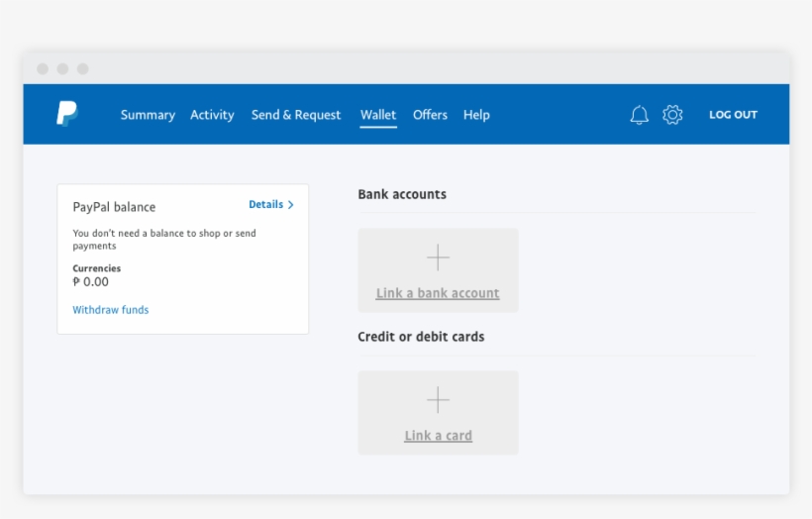Open the Help menu item
The image size is (812, 519).
point(476,115)
